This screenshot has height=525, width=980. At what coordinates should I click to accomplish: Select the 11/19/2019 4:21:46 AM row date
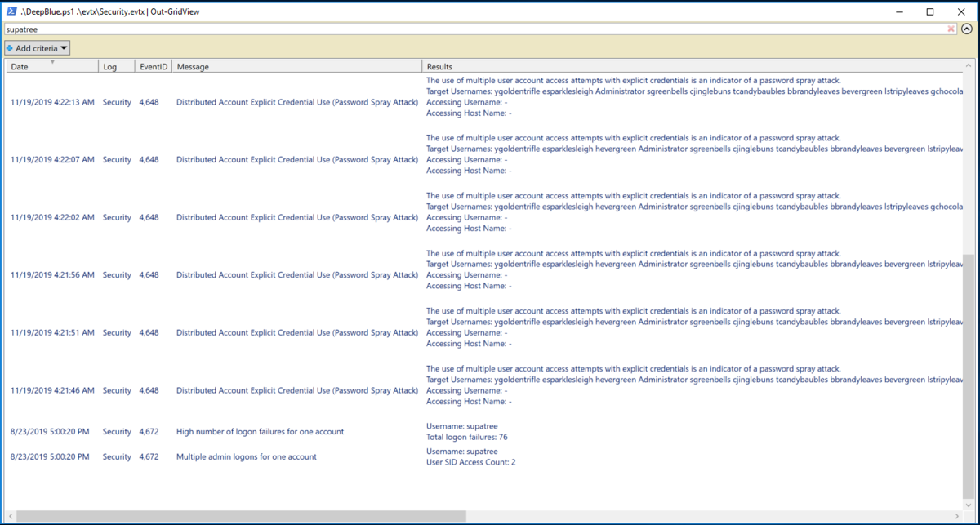pyautogui.click(x=52, y=390)
